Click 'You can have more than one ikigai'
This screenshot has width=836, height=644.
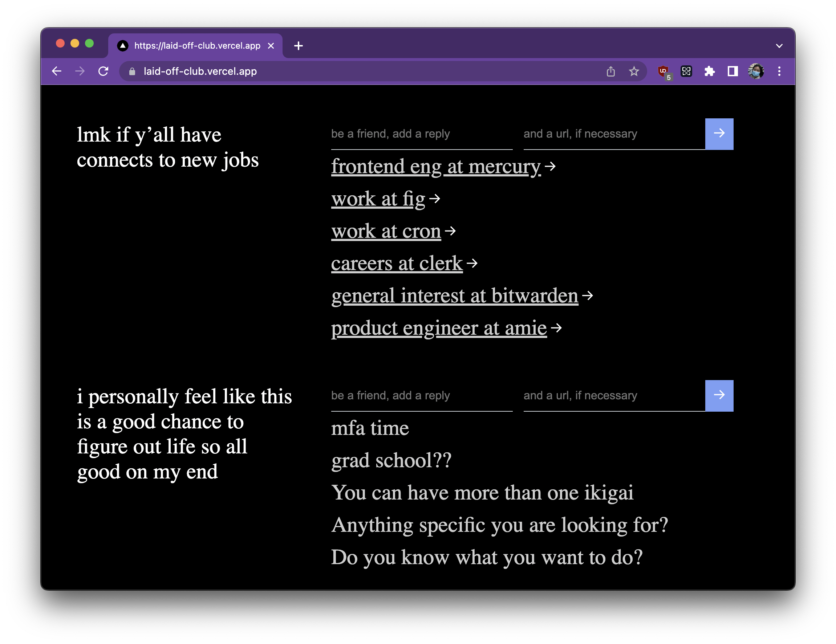(482, 493)
